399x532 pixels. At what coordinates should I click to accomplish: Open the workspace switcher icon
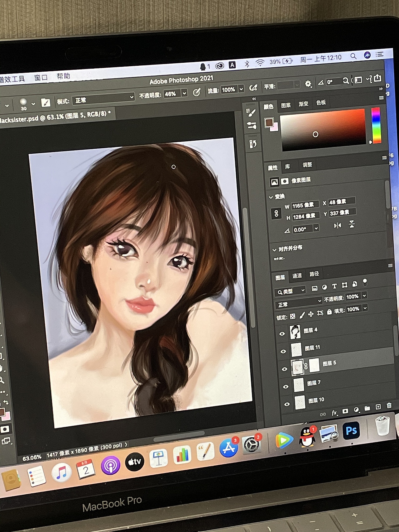pyautogui.click(x=358, y=80)
